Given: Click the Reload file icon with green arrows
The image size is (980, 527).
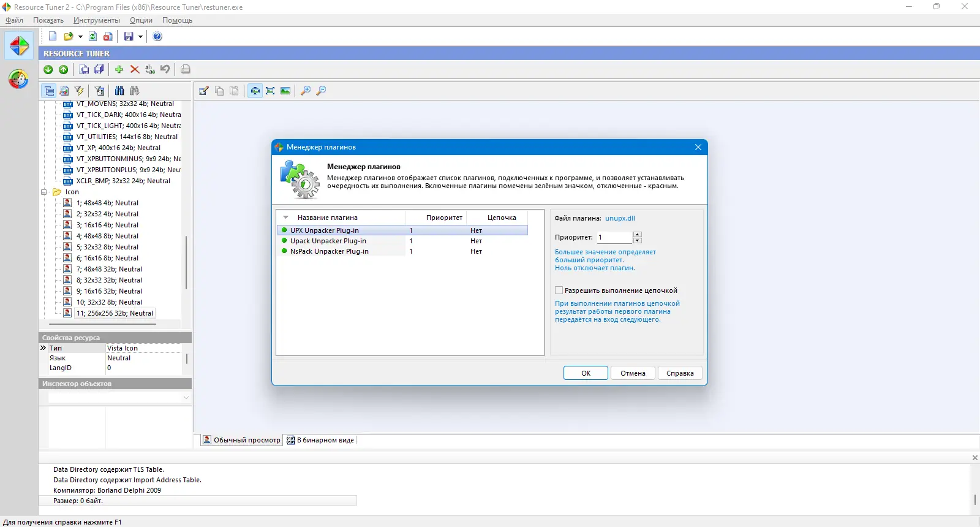Looking at the screenshot, I should click(x=93, y=37).
